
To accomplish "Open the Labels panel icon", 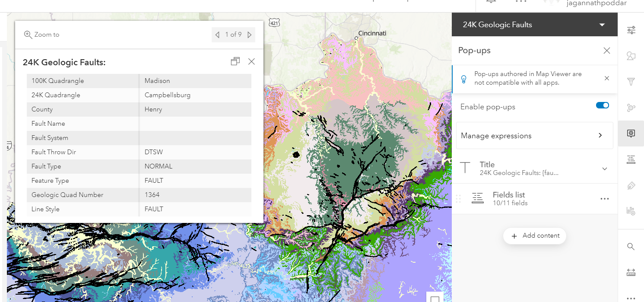I will (x=631, y=185).
